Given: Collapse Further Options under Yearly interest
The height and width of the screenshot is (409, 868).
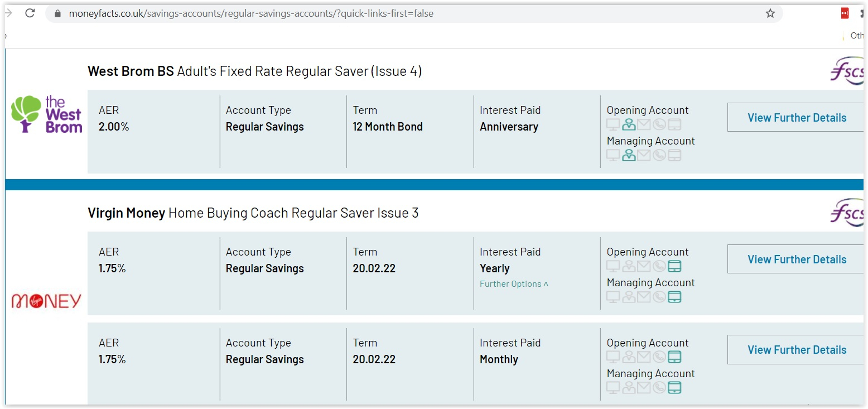Looking at the screenshot, I should (x=514, y=284).
